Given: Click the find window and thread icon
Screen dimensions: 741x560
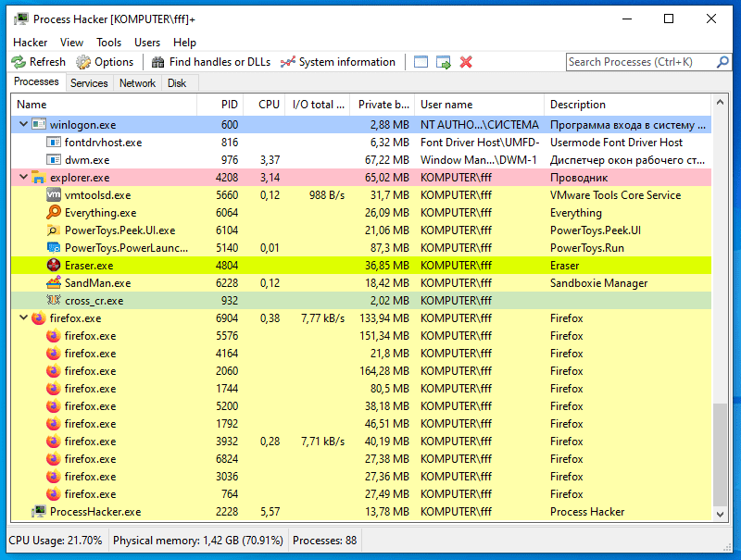Looking at the screenshot, I should 444,62.
